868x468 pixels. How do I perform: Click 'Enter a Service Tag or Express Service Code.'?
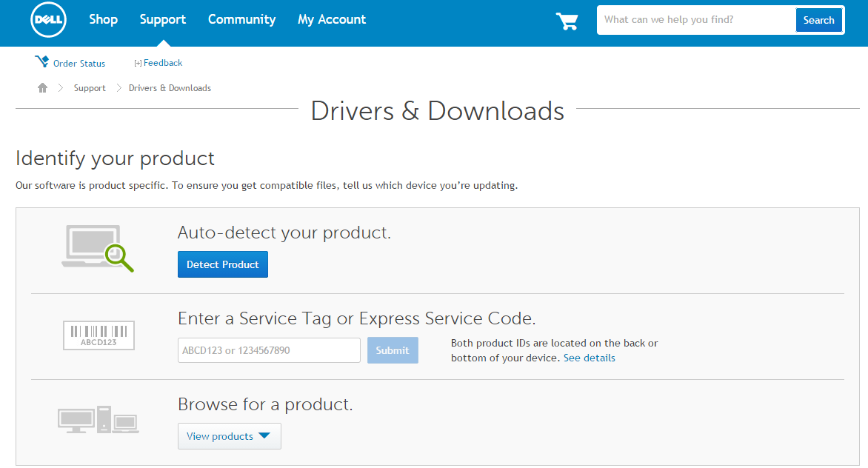pos(356,318)
